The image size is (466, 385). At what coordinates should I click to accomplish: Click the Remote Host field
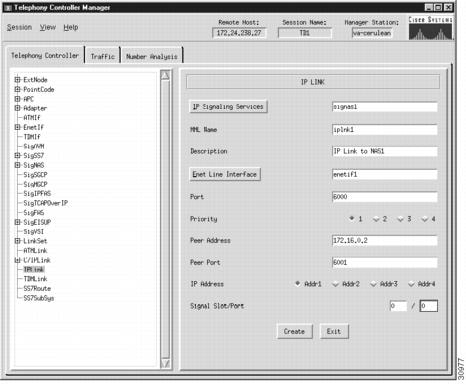pyautogui.click(x=239, y=33)
